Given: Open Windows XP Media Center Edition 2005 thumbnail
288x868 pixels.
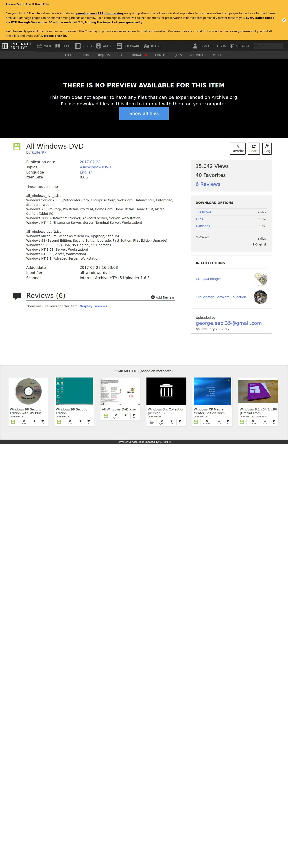Looking at the screenshot, I should pos(212,391).
